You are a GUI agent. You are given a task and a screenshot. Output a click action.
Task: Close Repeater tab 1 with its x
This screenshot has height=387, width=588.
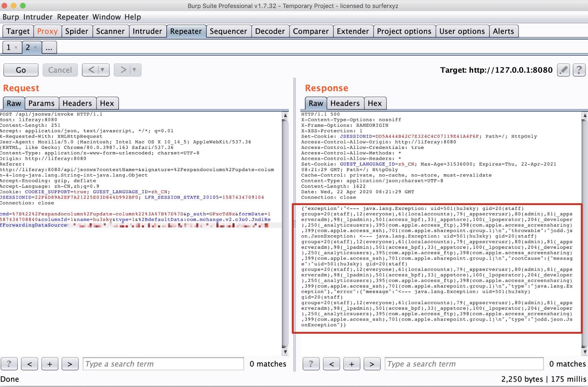click(x=16, y=47)
